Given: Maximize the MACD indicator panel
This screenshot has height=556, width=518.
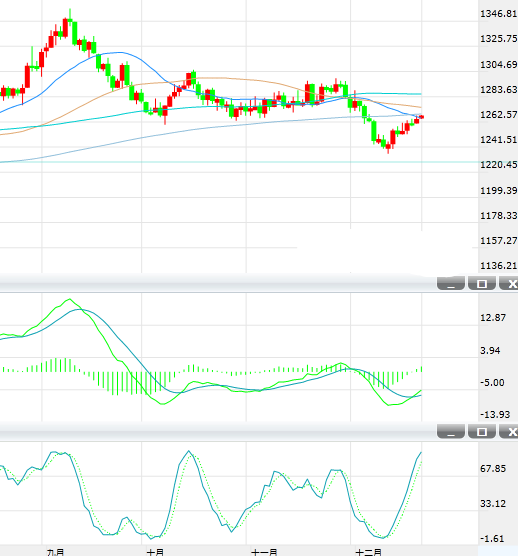Looking at the screenshot, I should click(x=482, y=283).
